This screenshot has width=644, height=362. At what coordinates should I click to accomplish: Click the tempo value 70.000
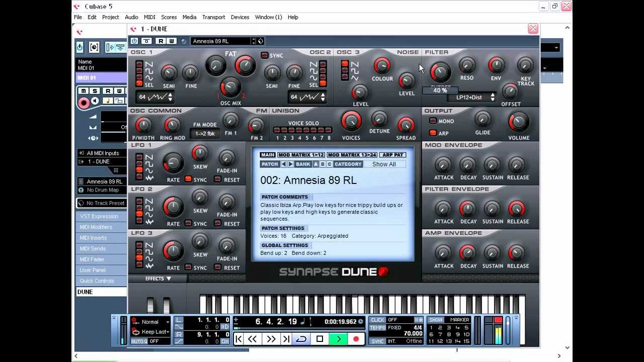413,334
